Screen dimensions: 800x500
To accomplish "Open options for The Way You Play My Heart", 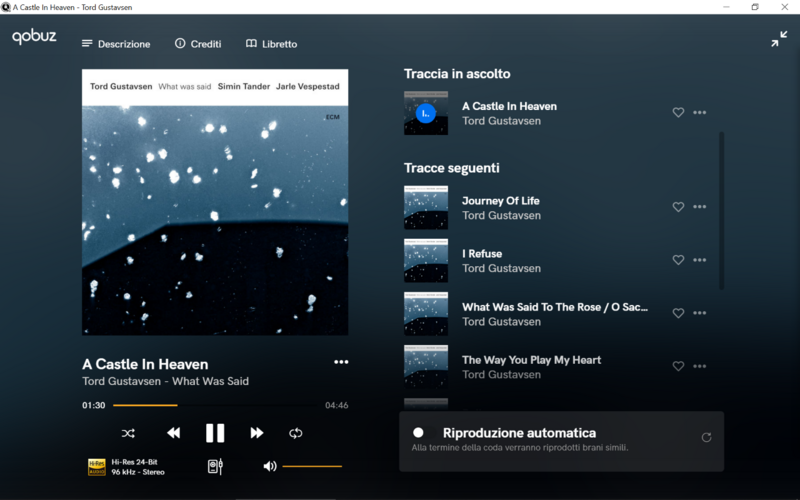I will click(699, 366).
